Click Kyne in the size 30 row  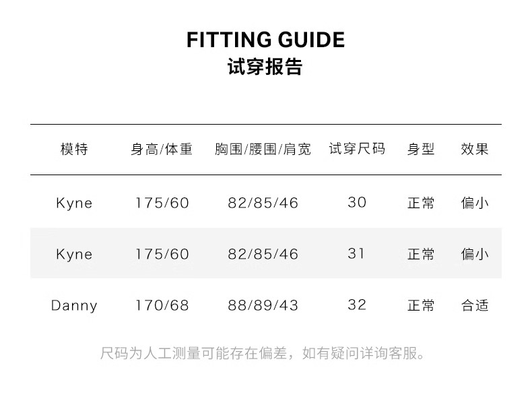[74, 203]
